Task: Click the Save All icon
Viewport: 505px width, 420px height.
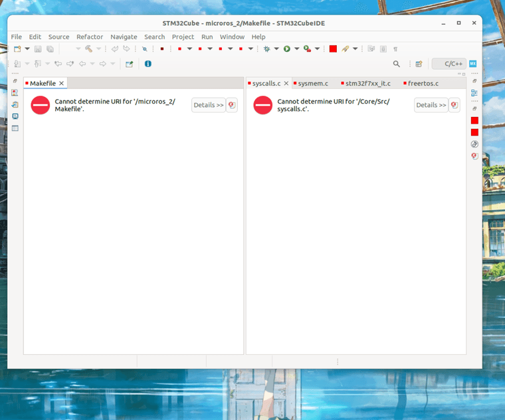Action: (x=50, y=49)
